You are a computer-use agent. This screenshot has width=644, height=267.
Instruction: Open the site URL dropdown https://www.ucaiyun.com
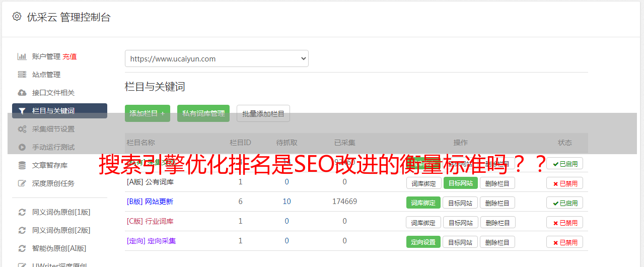click(x=217, y=58)
